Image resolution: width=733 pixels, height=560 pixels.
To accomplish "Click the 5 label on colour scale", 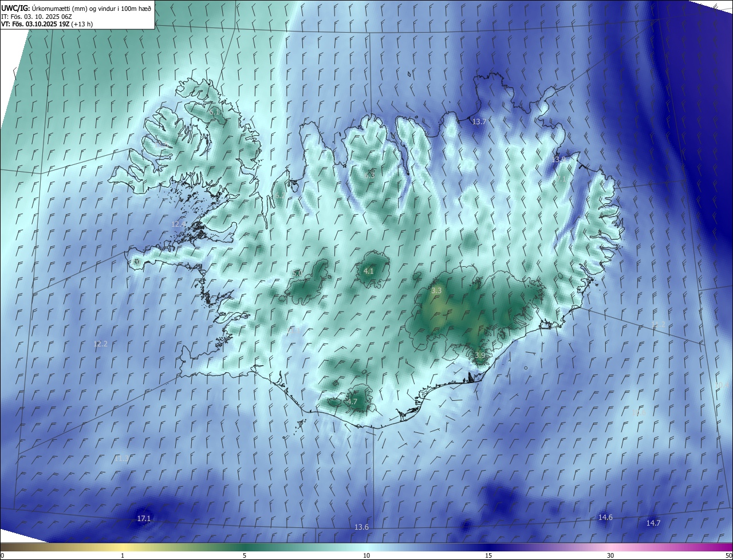I will pyautogui.click(x=245, y=555).
